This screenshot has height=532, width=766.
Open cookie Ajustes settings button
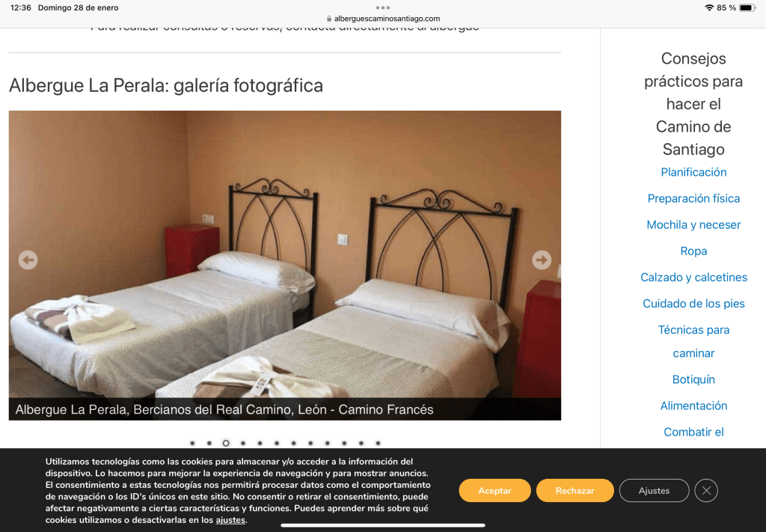tap(654, 491)
